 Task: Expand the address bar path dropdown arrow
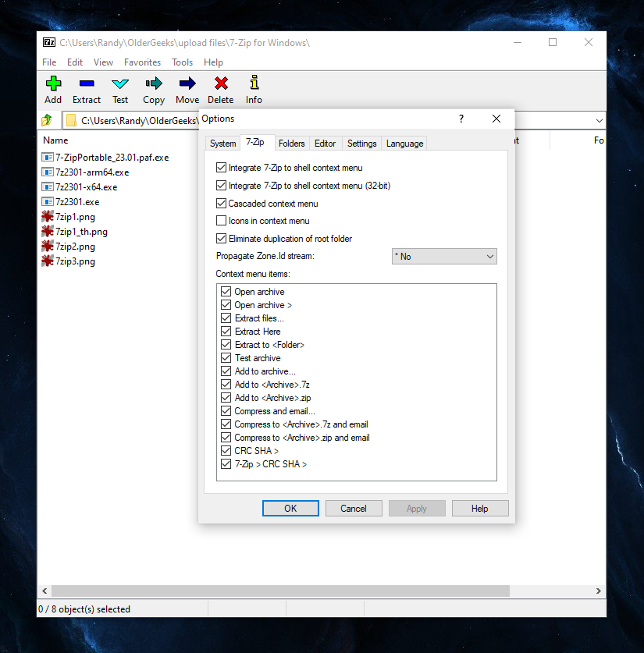point(599,121)
